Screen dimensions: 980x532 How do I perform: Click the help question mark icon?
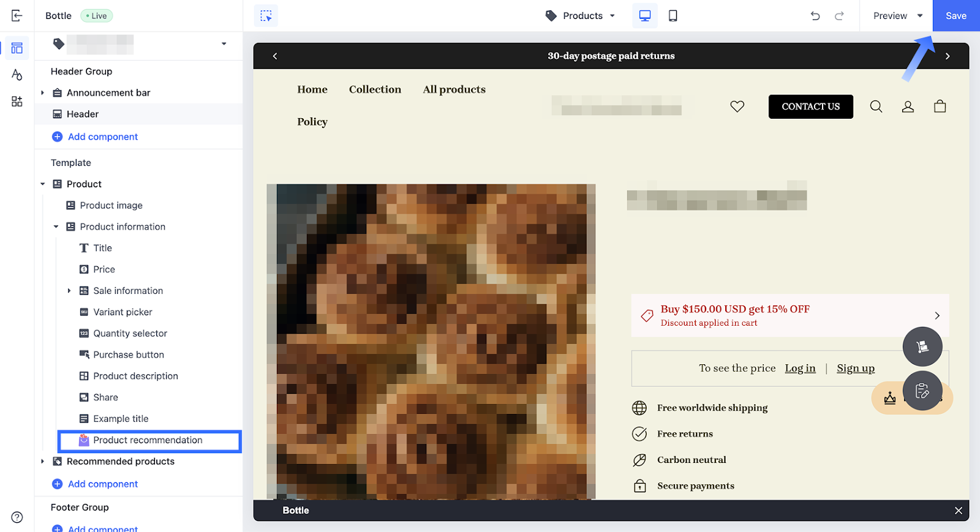pyautogui.click(x=17, y=517)
